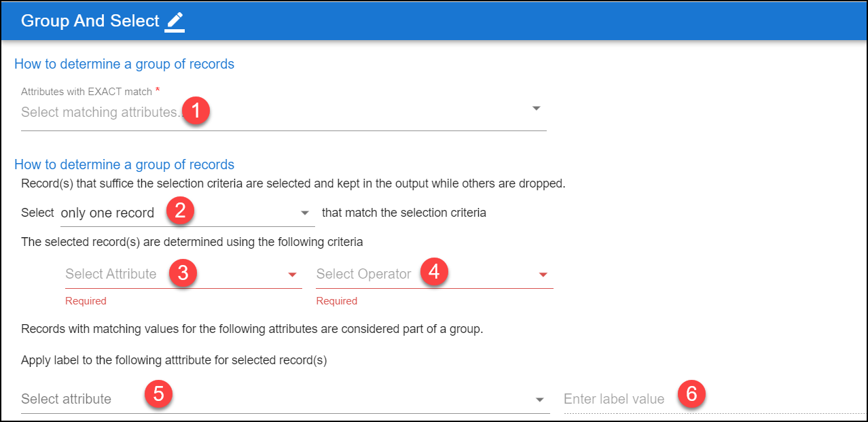Click the 'Enter label value' input field
868x422 pixels.
pyautogui.click(x=713, y=399)
